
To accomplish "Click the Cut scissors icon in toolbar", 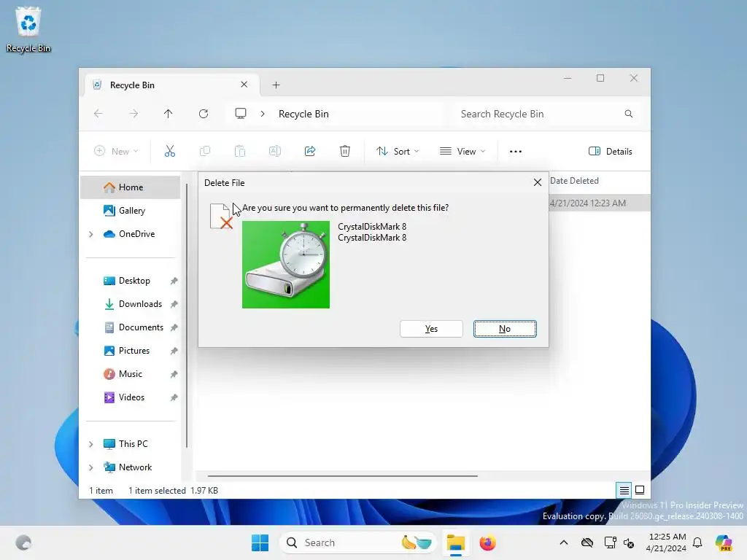I will tap(169, 152).
